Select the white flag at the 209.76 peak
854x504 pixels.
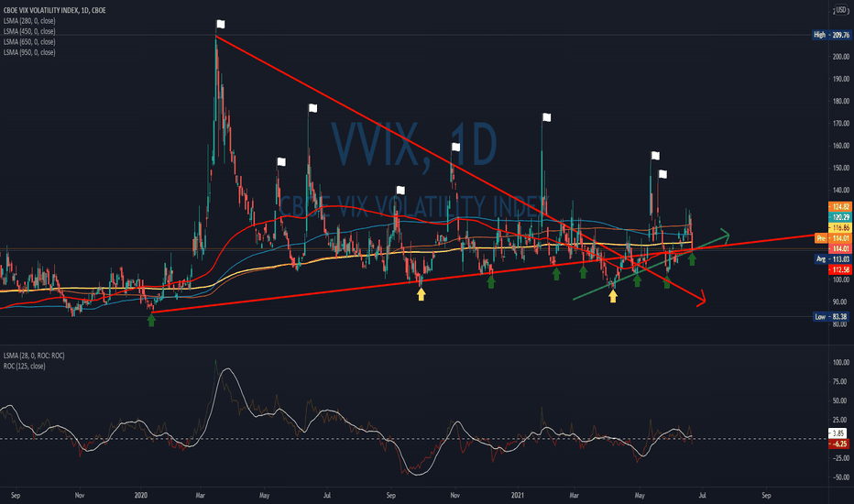click(x=221, y=24)
